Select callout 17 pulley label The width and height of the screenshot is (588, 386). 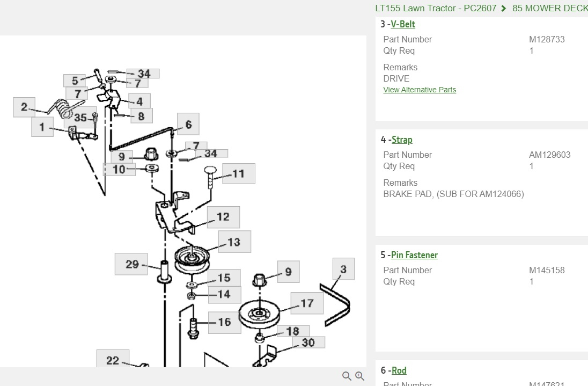[x=307, y=303]
